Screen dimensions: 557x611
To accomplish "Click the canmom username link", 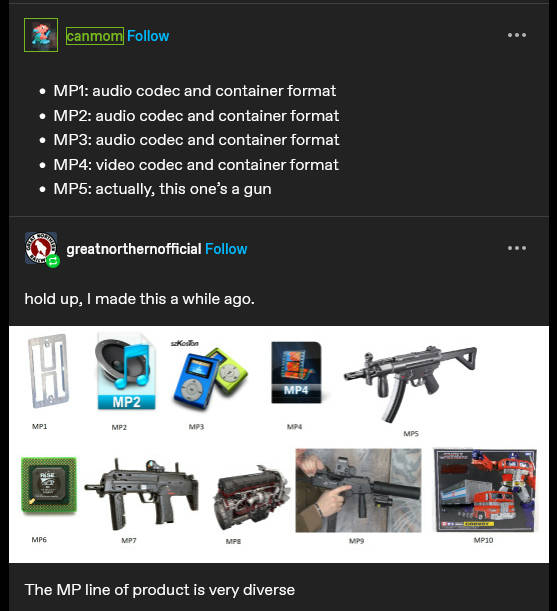I will [x=95, y=36].
